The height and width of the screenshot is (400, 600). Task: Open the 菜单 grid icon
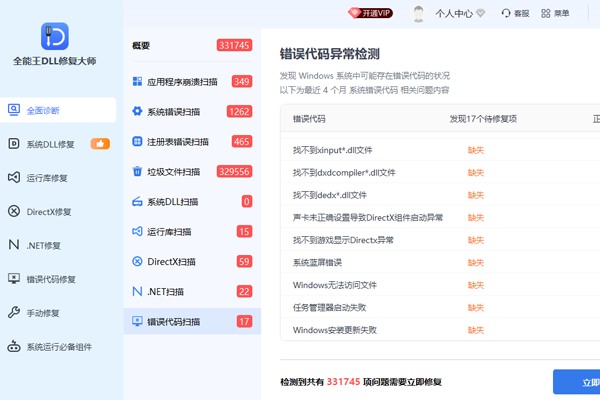point(546,13)
